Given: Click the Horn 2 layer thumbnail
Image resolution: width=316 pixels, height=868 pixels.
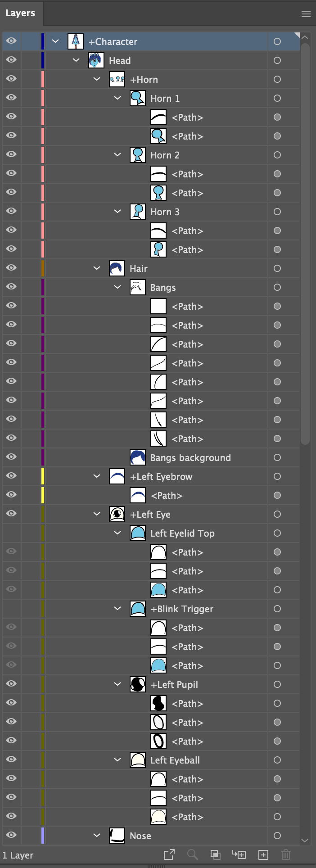Looking at the screenshot, I should (x=138, y=155).
